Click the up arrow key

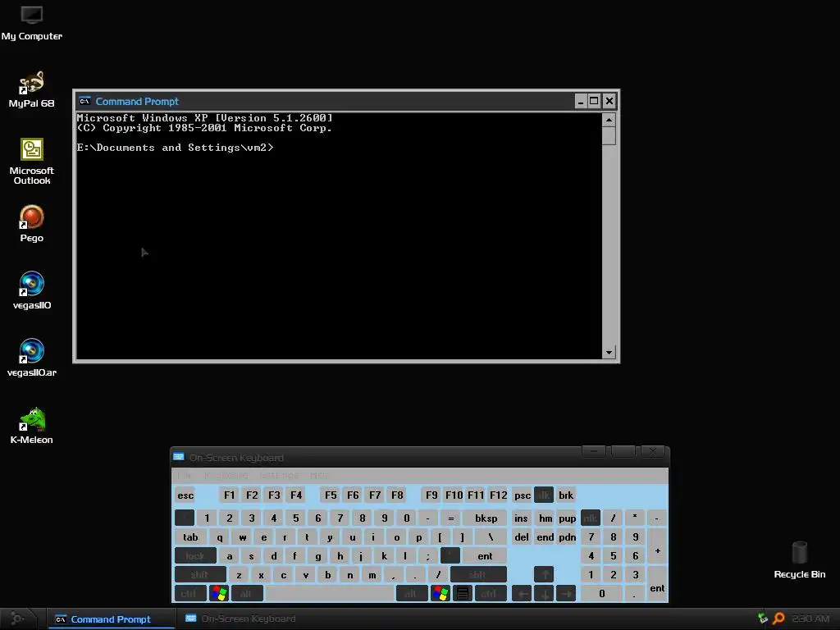pos(544,575)
